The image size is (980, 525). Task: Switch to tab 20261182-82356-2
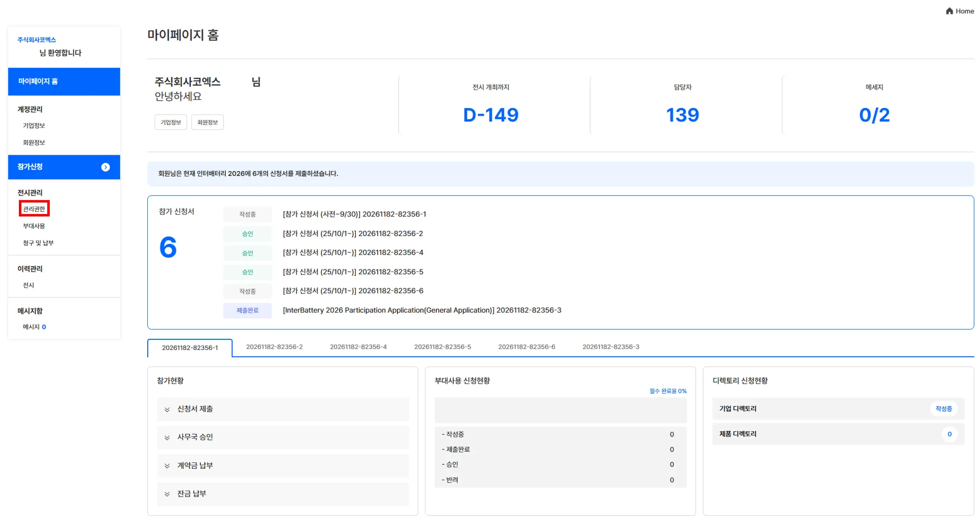click(x=274, y=347)
